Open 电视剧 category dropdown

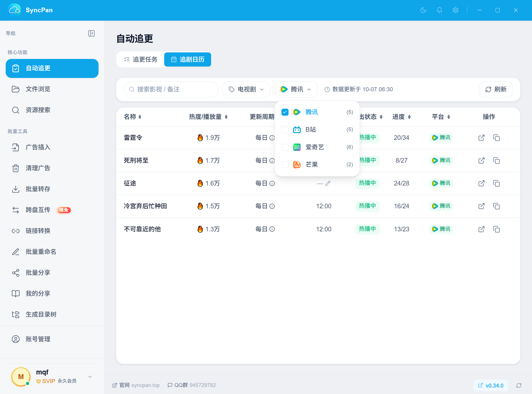coord(246,89)
